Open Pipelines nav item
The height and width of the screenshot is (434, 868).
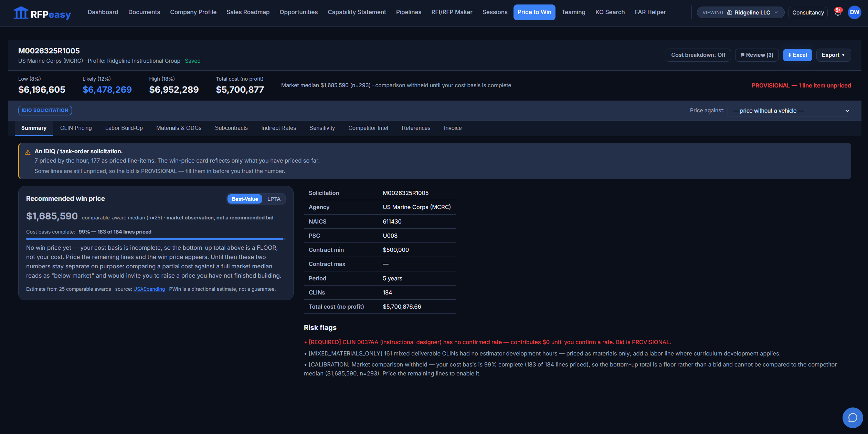point(409,12)
